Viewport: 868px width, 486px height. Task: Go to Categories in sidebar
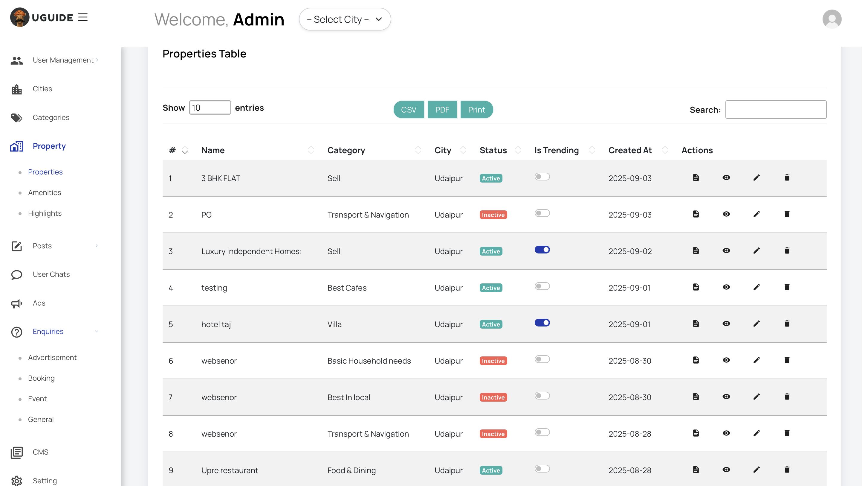pos(51,117)
